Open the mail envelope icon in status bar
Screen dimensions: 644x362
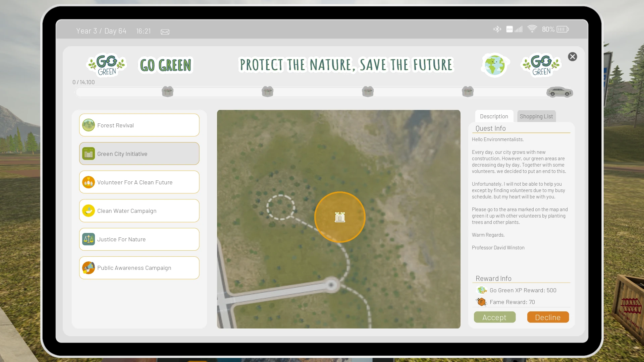165,32
